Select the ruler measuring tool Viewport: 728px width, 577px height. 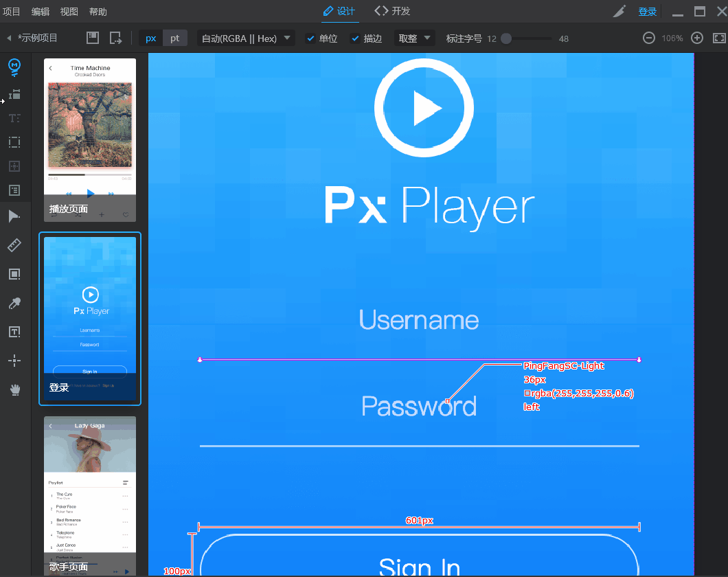(14, 245)
